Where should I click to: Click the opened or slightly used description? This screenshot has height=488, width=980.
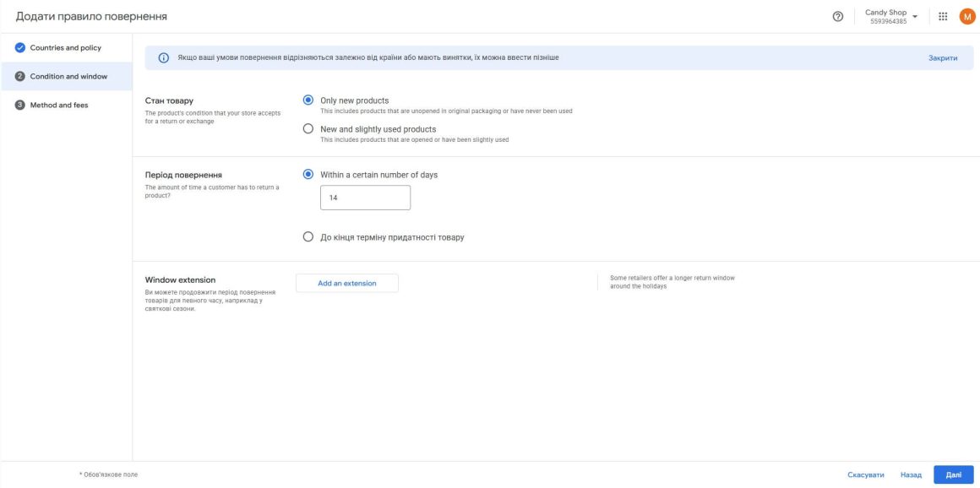coord(414,140)
